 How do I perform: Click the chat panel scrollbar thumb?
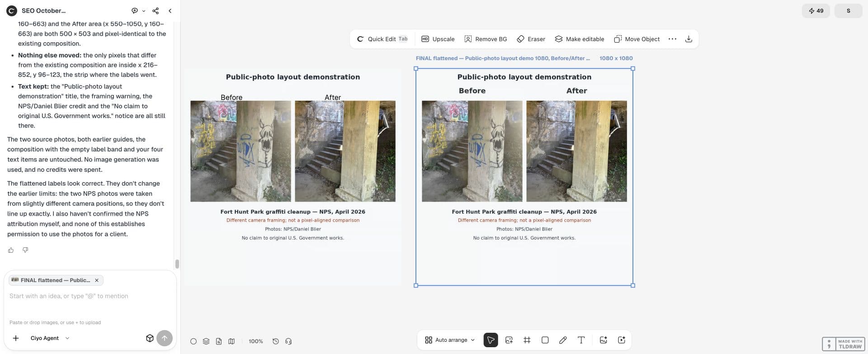(x=177, y=264)
